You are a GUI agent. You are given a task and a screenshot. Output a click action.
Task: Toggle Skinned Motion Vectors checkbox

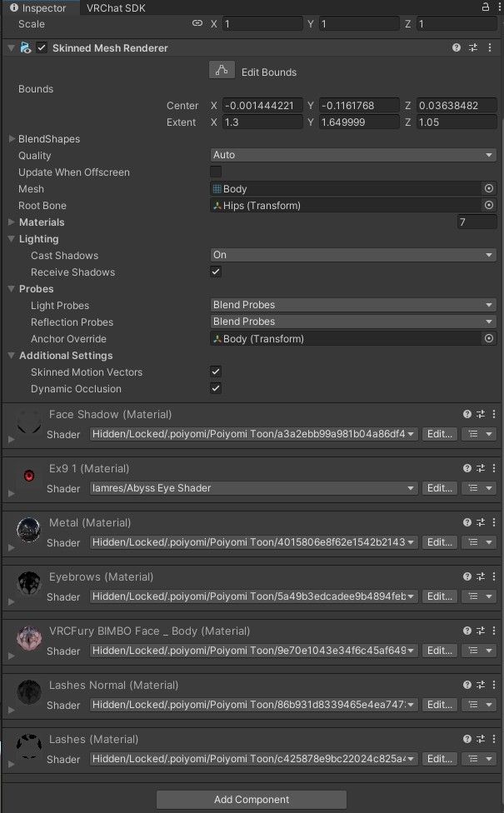click(x=216, y=372)
